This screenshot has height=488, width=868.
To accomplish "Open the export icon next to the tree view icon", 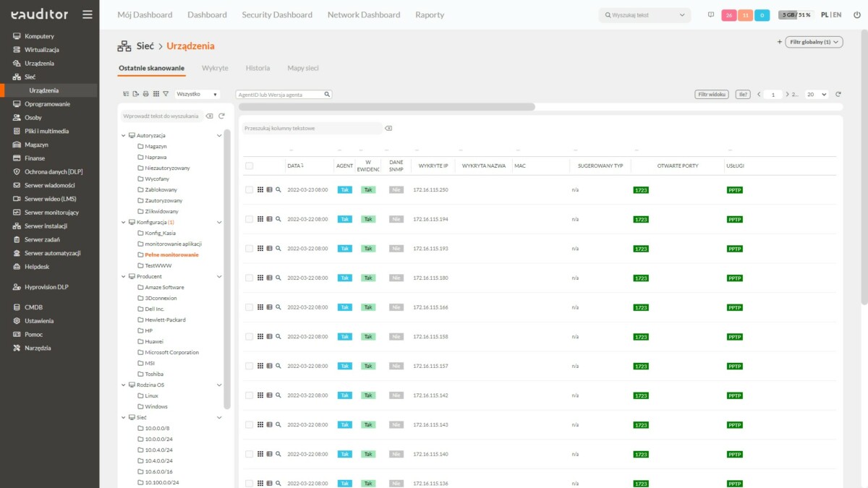I will click(x=136, y=93).
